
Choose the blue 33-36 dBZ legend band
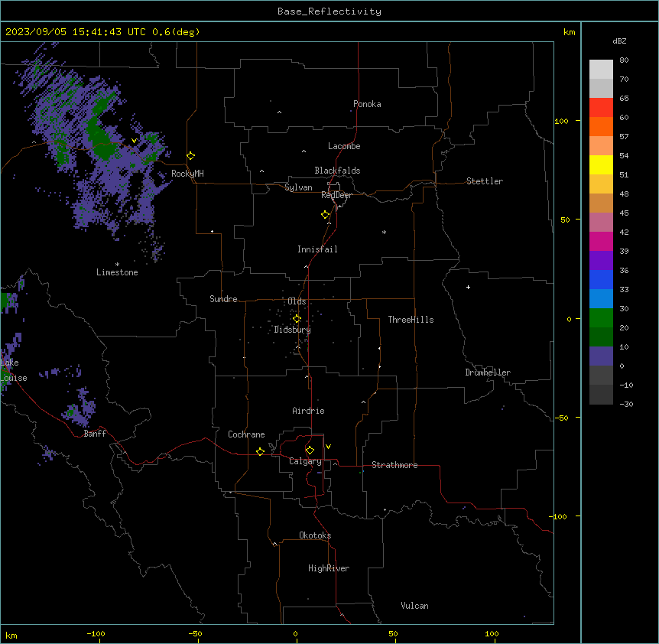pos(601,279)
